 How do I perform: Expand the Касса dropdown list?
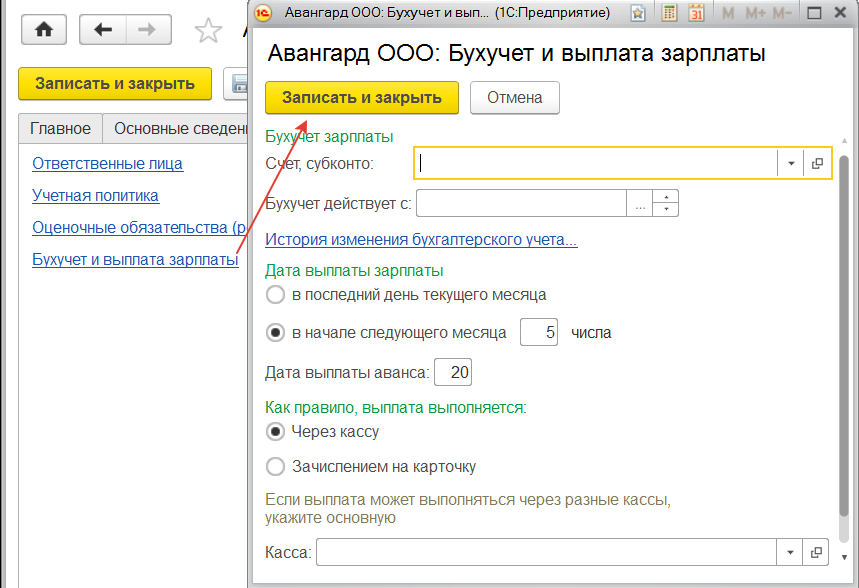pyautogui.click(x=790, y=552)
